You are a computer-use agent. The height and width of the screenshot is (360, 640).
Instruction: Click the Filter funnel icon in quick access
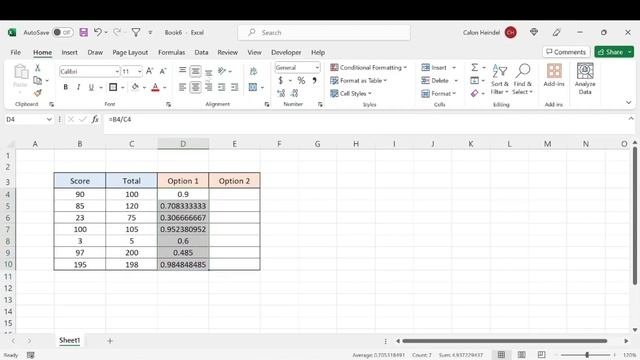click(x=136, y=32)
